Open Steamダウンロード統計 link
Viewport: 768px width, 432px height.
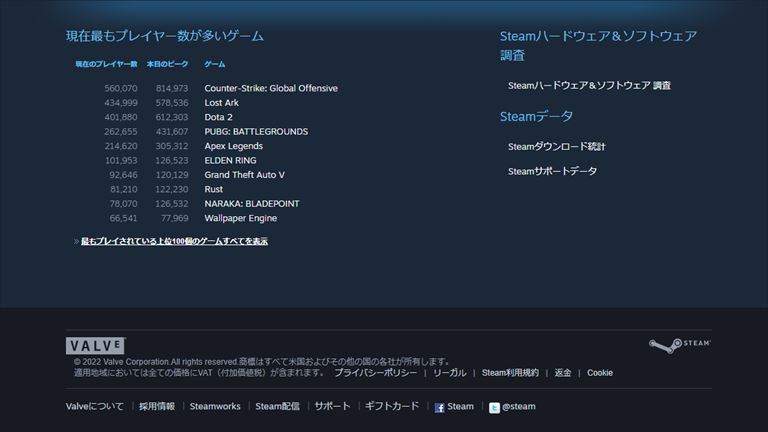(556, 146)
